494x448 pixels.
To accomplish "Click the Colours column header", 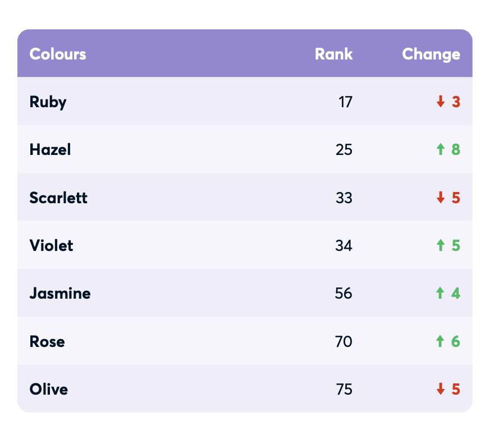I will [58, 54].
